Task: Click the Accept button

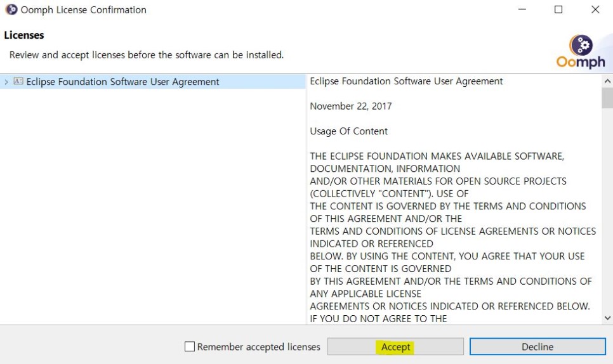Action: click(395, 347)
